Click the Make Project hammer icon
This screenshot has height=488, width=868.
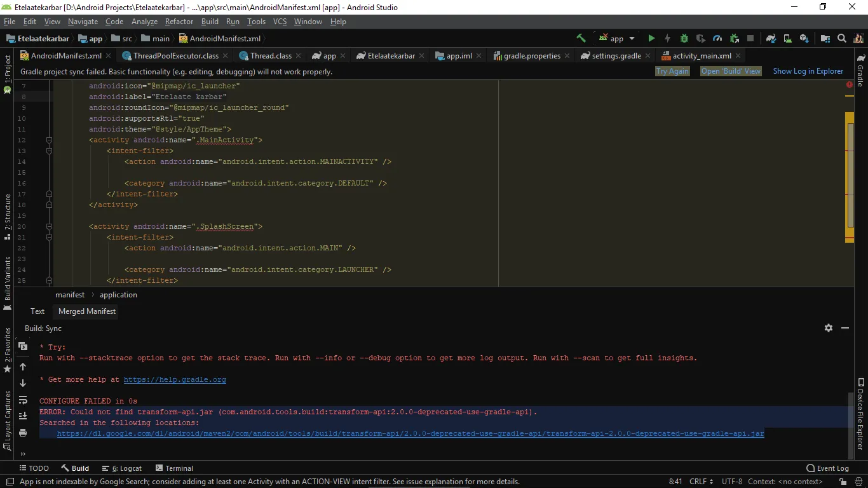coord(581,38)
